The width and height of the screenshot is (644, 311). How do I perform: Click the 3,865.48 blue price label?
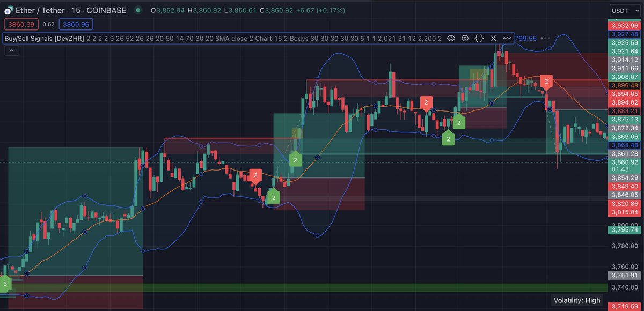tap(624, 145)
